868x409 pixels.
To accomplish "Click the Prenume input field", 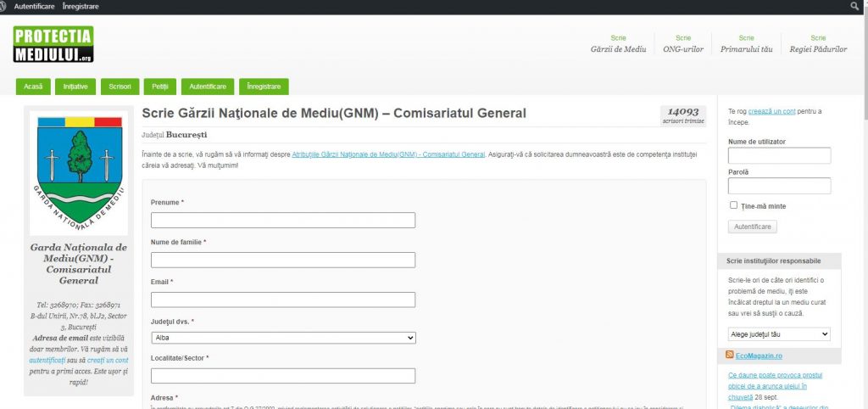I will [x=283, y=221].
